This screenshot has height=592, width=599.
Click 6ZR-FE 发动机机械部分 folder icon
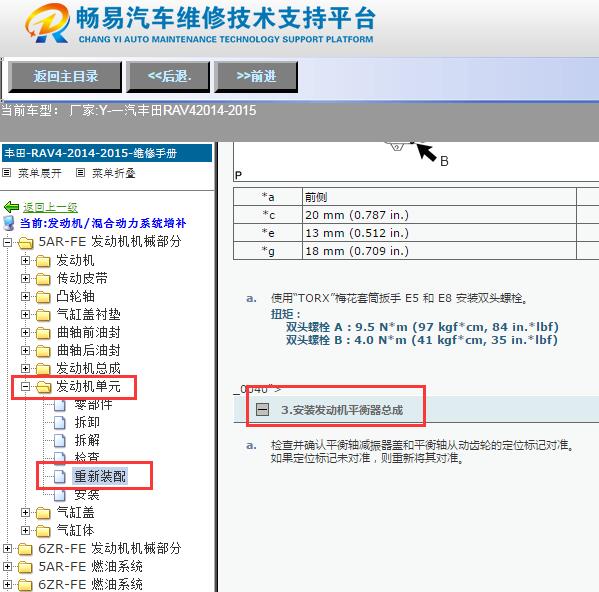click(26, 549)
